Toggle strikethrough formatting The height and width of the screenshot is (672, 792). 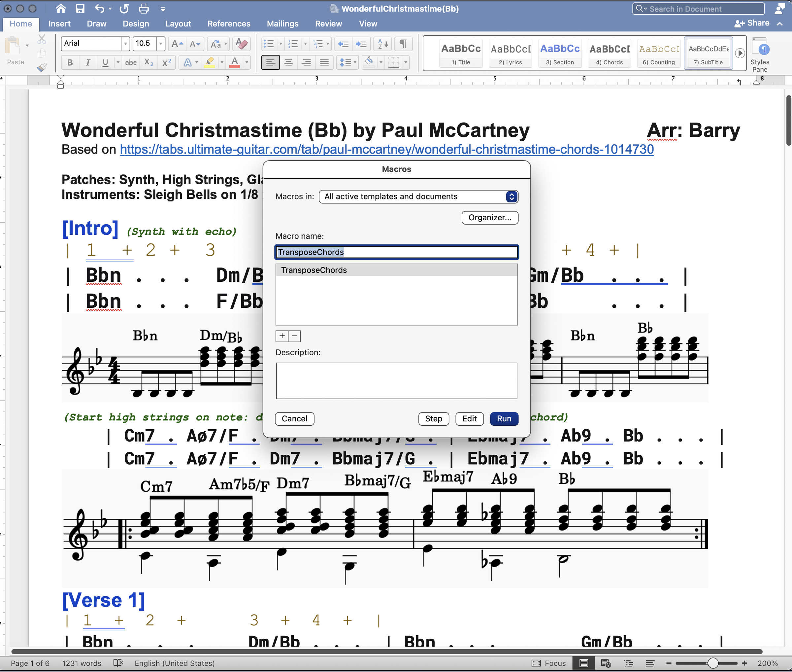coord(131,62)
